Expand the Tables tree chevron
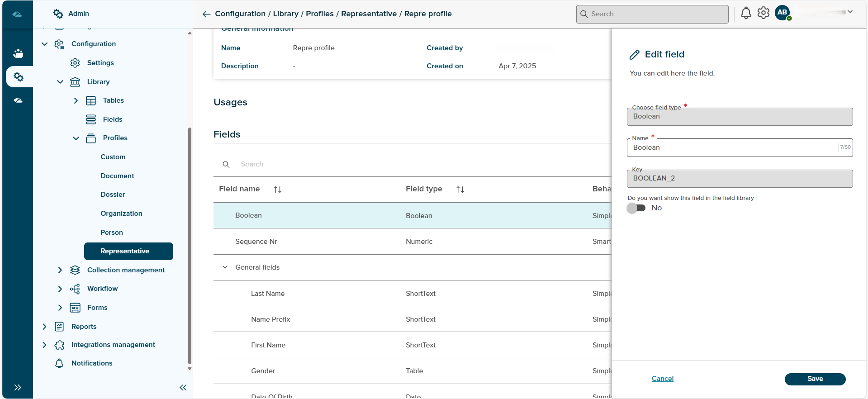This screenshot has width=868, height=399. click(x=76, y=100)
